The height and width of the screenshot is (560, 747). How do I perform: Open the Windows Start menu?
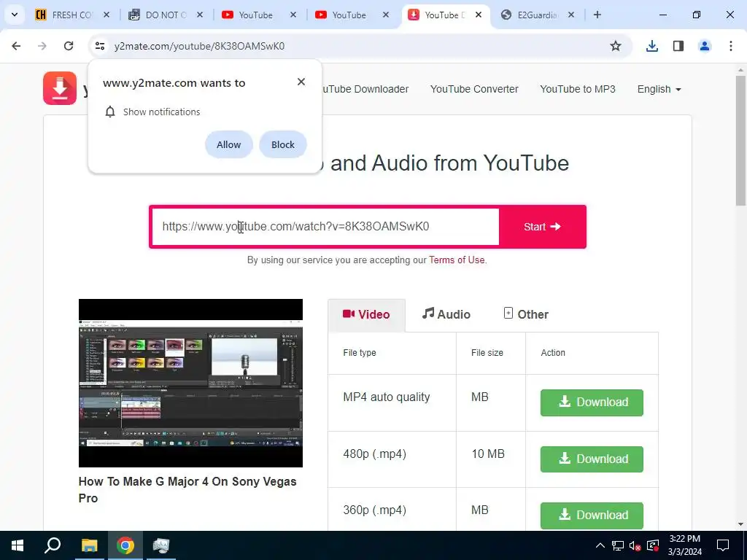pos(18,545)
